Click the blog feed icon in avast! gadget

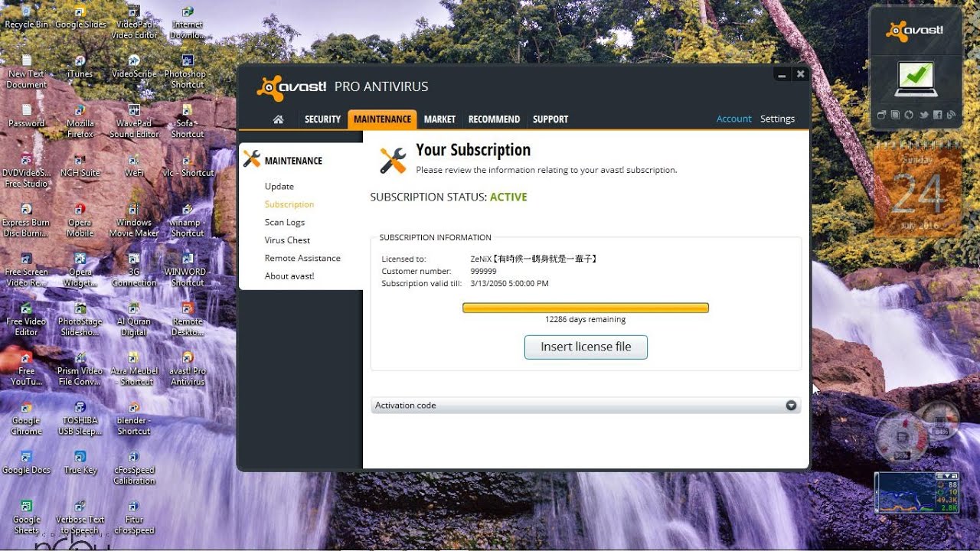click(x=951, y=115)
